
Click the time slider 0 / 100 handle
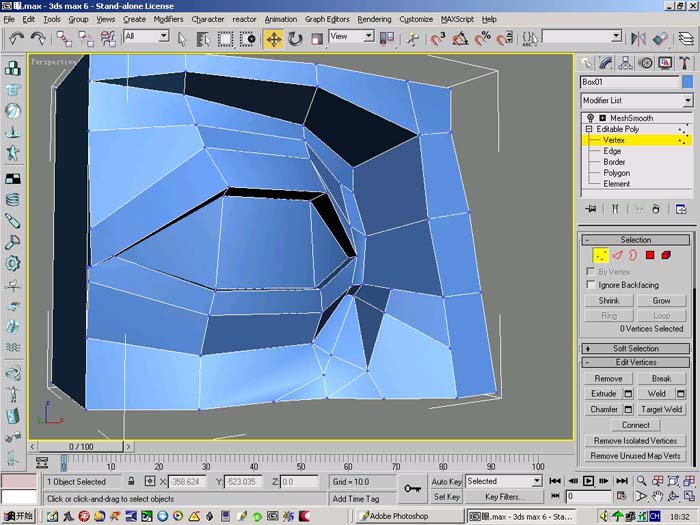pos(81,446)
